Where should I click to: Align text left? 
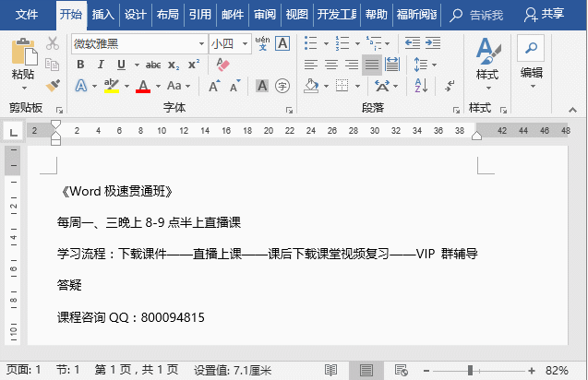click(311, 65)
